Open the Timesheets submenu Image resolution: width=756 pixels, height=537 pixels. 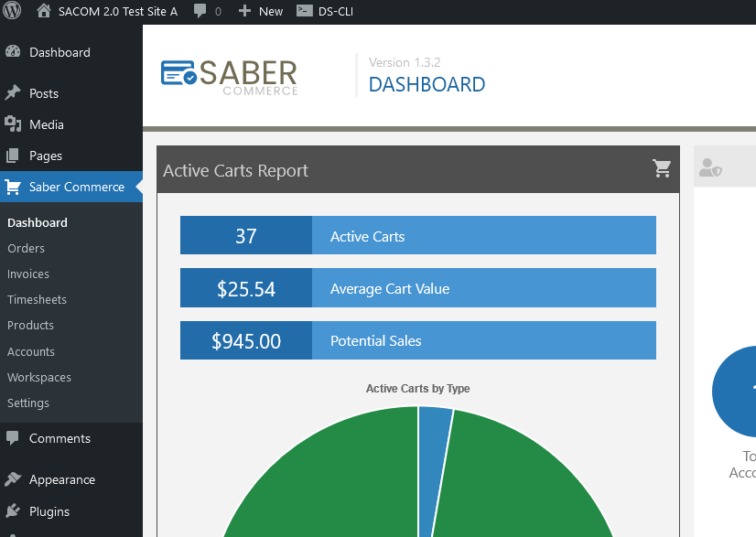pyautogui.click(x=37, y=299)
